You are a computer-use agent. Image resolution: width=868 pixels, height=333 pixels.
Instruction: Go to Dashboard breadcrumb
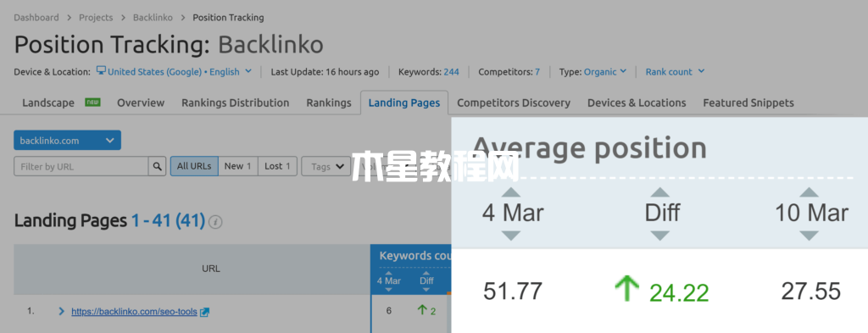click(x=36, y=17)
